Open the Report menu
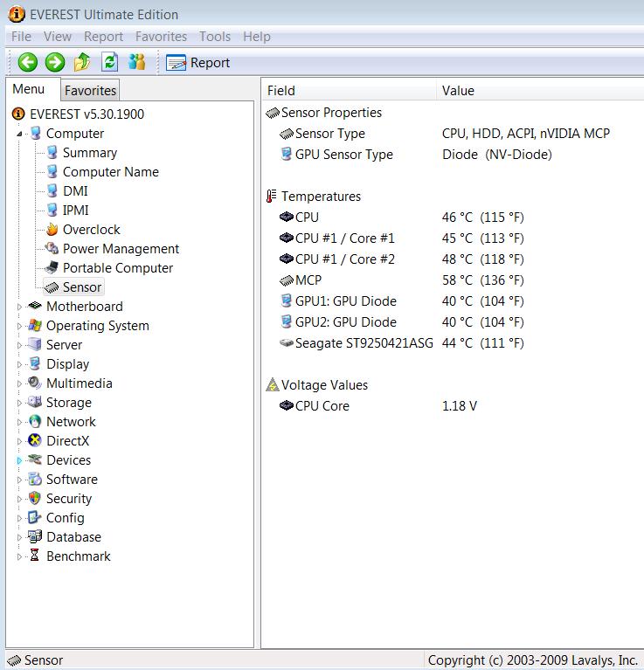 [x=103, y=37]
